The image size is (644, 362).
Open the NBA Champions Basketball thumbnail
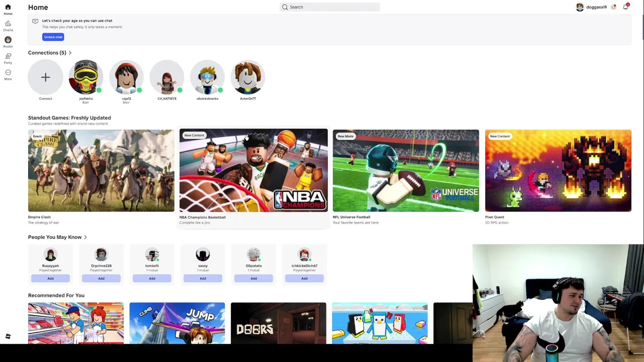click(x=254, y=170)
